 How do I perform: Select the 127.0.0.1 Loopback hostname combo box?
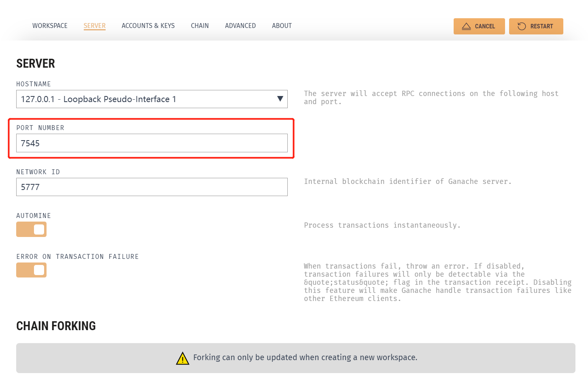pos(152,99)
